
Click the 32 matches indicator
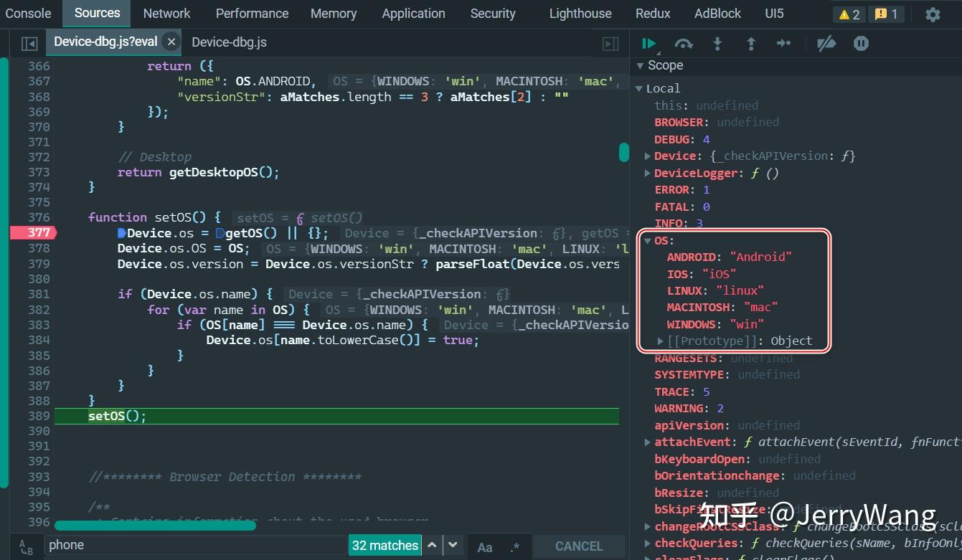(x=385, y=546)
